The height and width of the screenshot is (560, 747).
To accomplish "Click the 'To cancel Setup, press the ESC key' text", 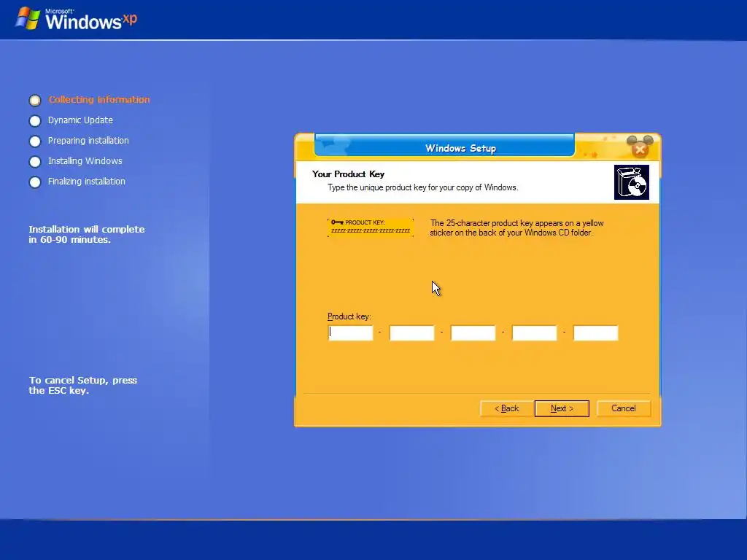I will (x=83, y=385).
